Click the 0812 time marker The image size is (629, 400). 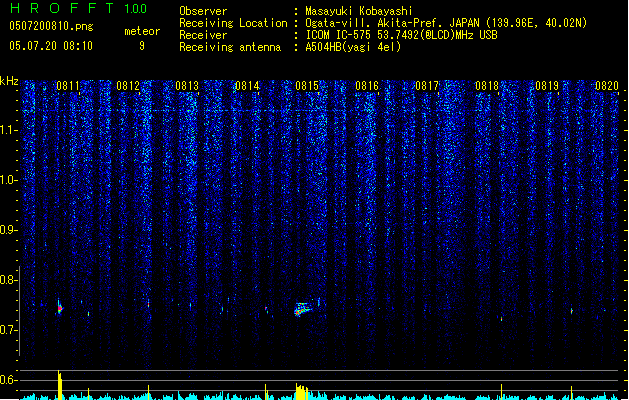coord(128,86)
